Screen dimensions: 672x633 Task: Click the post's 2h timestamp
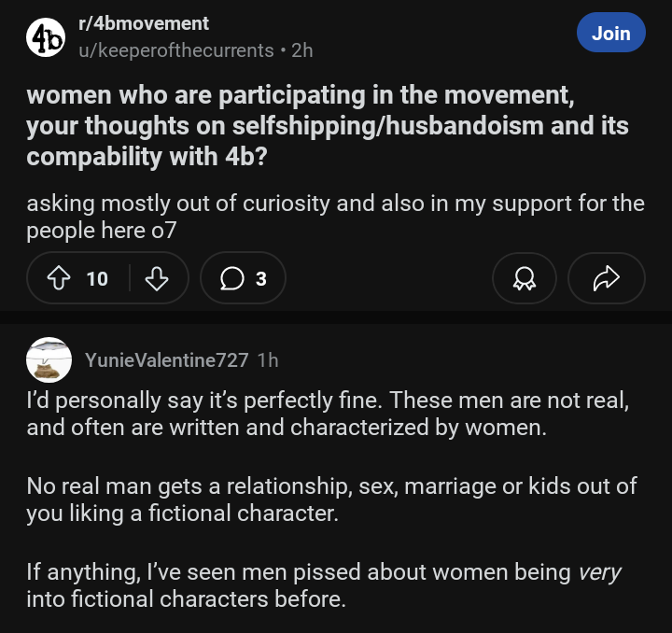click(x=302, y=50)
